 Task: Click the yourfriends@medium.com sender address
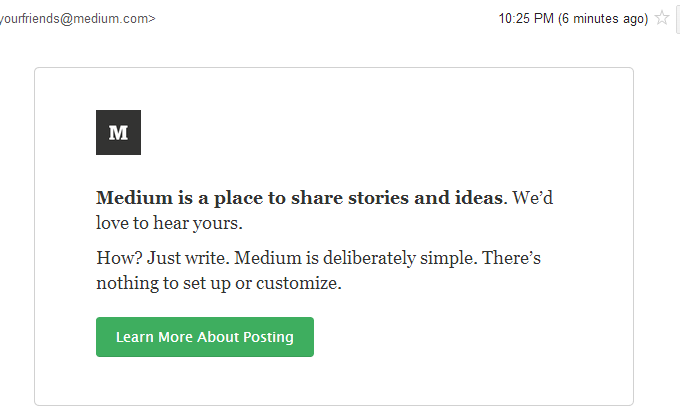(x=76, y=18)
